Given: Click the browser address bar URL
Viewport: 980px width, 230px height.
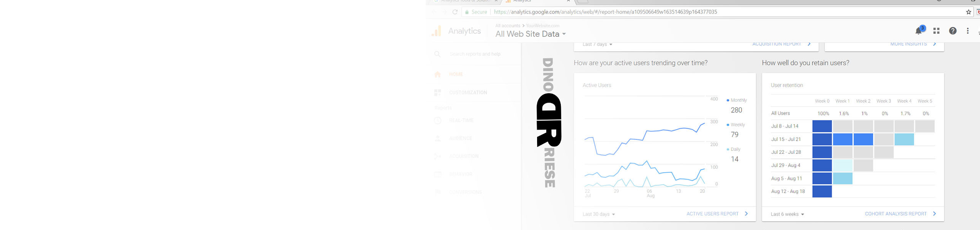Looking at the screenshot, I should pos(605,12).
